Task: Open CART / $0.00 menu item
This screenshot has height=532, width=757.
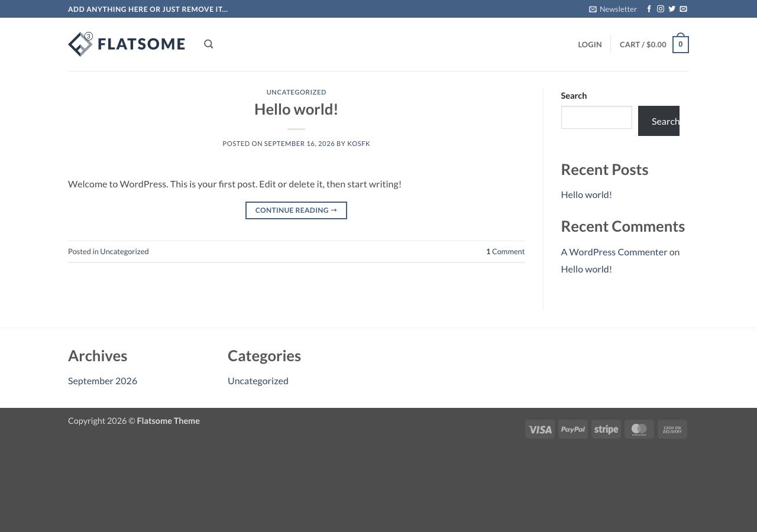Action: point(643,44)
